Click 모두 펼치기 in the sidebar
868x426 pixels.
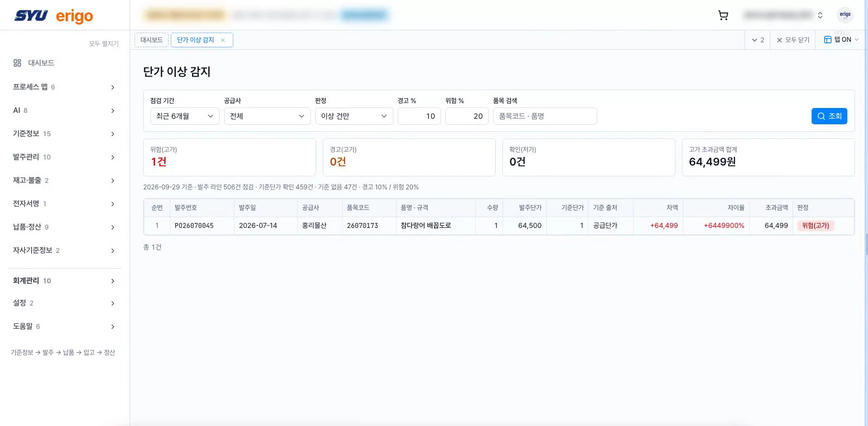click(104, 43)
